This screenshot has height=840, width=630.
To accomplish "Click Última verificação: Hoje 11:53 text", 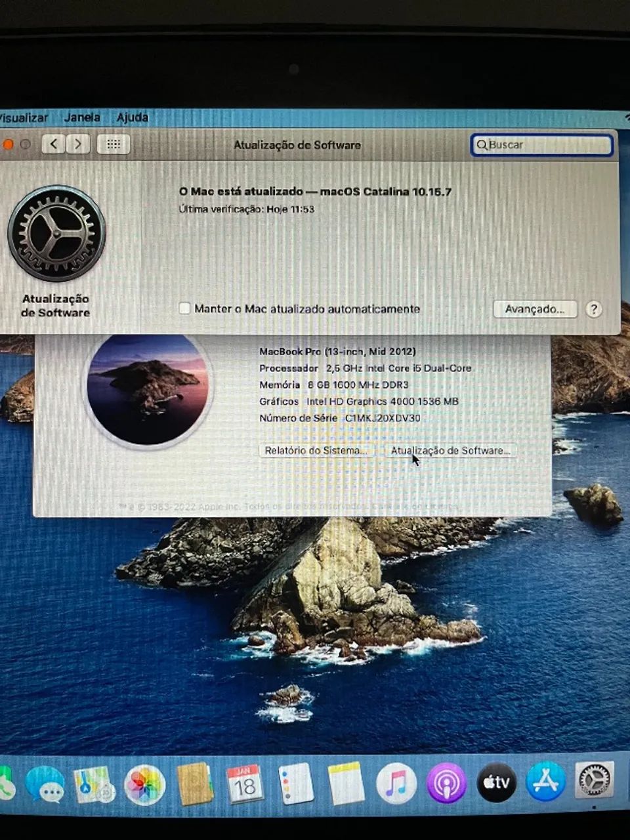I will (247, 209).
